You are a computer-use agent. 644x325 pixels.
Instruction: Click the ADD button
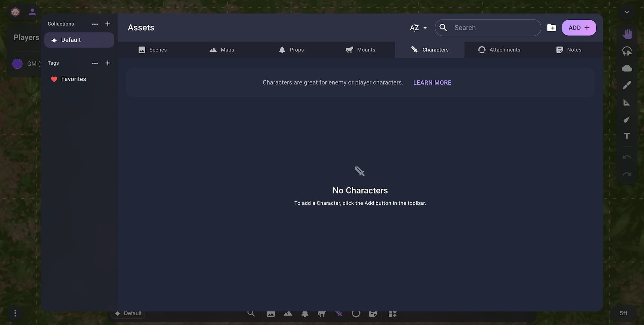[579, 28]
